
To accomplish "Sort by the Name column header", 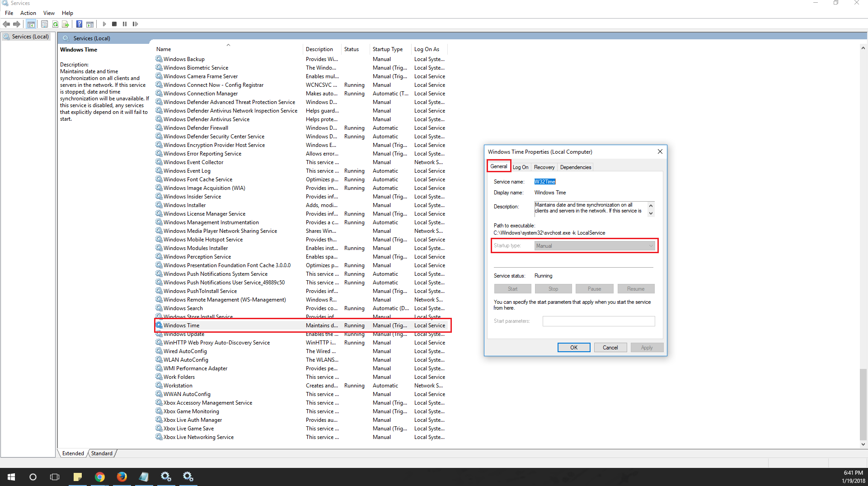I will click(x=228, y=49).
